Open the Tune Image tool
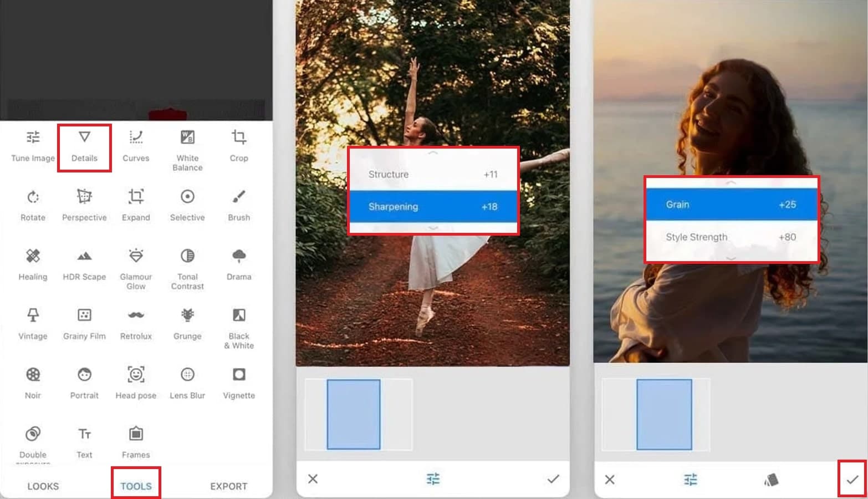The width and height of the screenshot is (868, 499). tap(33, 146)
